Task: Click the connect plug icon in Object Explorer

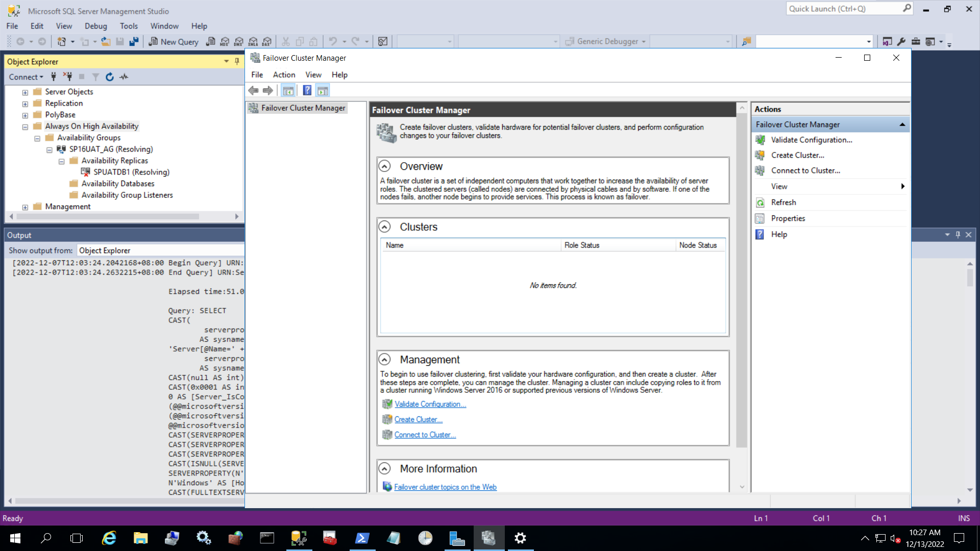Action: [54, 77]
